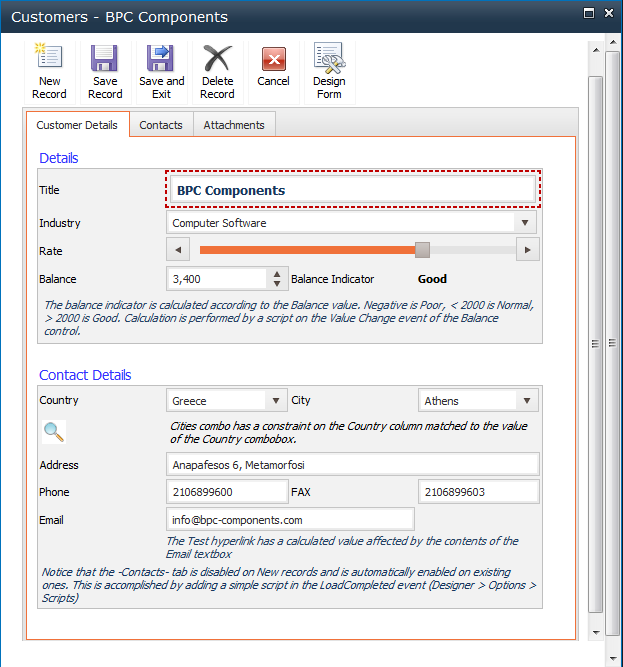Click the New Record toolbar icon
This screenshot has width=623, height=667.
coord(49,56)
